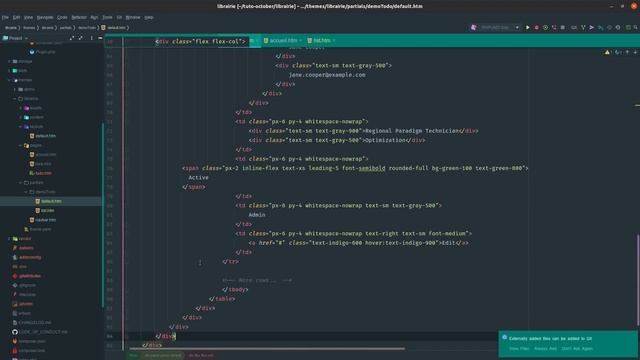
Task: Expand the storage folder in project tree
Action: pos(9,61)
